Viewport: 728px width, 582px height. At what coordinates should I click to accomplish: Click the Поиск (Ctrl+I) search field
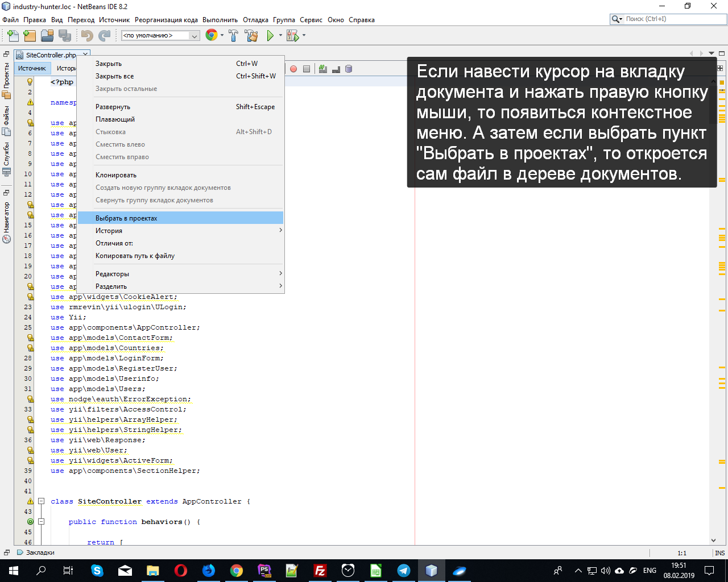[x=675, y=19]
